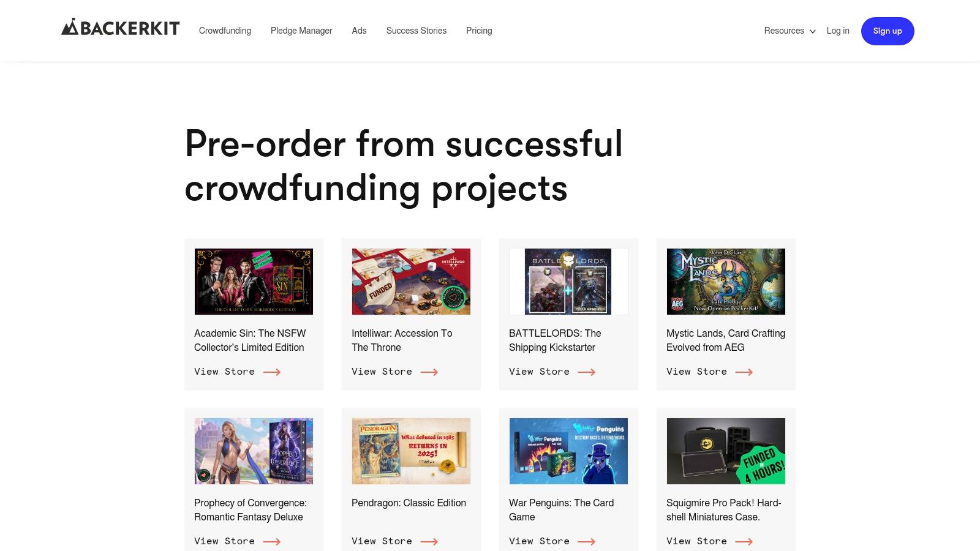Select Pricing in the navigation bar
This screenshot has width=980, height=551.
point(479,31)
